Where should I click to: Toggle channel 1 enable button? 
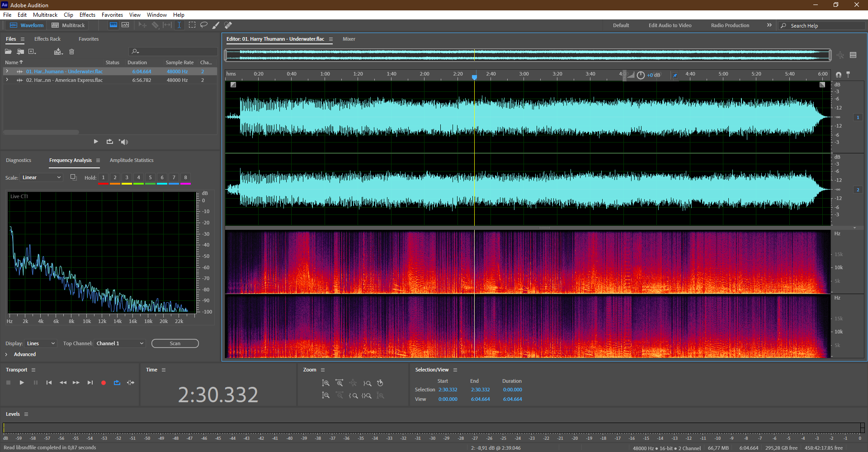(x=858, y=117)
